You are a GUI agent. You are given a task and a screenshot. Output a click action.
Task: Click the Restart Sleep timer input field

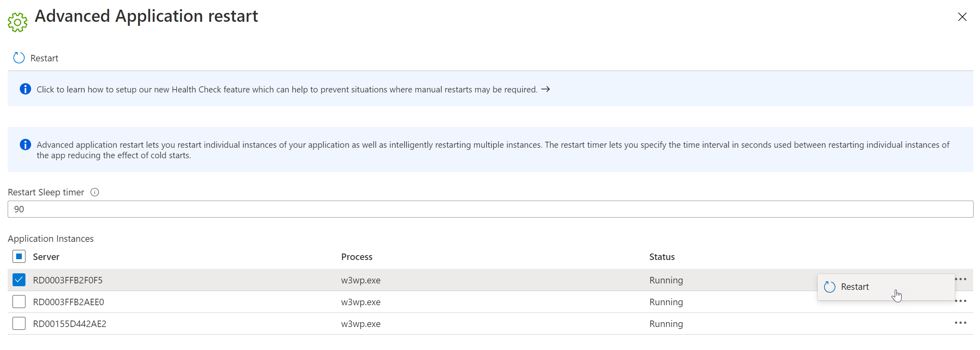[x=490, y=209]
